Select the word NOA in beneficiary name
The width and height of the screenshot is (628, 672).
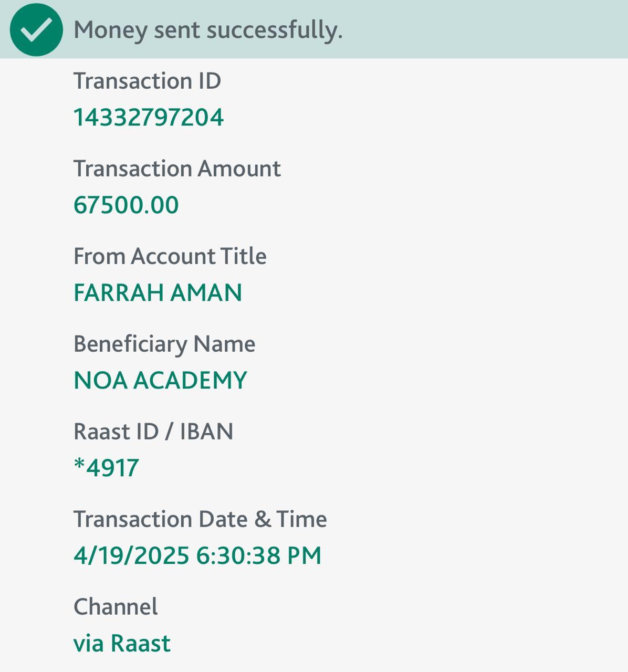(100, 380)
